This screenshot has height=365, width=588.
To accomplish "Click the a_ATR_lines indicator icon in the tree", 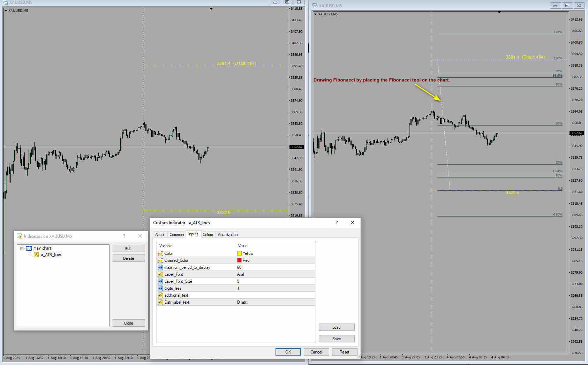I will [36, 254].
